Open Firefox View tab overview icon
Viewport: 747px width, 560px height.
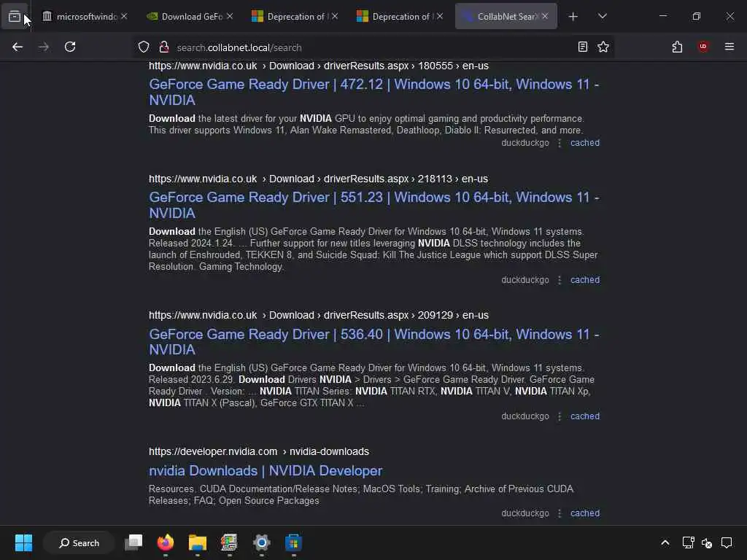(15, 16)
